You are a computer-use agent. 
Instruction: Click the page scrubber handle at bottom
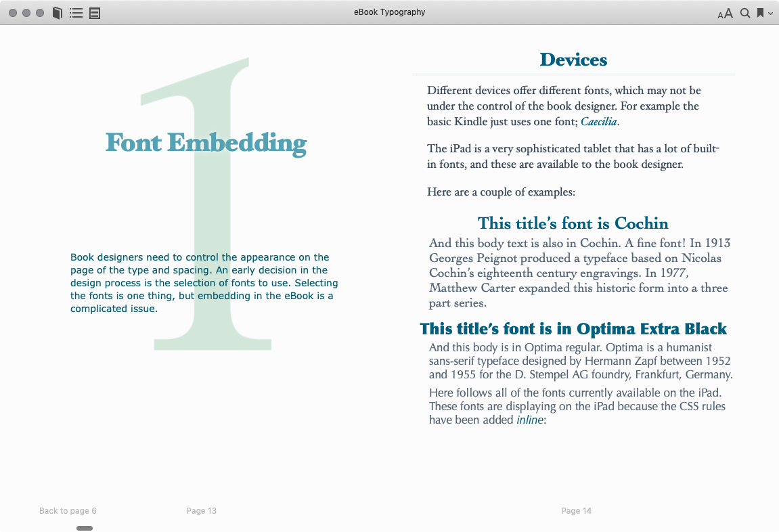coord(85,528)
